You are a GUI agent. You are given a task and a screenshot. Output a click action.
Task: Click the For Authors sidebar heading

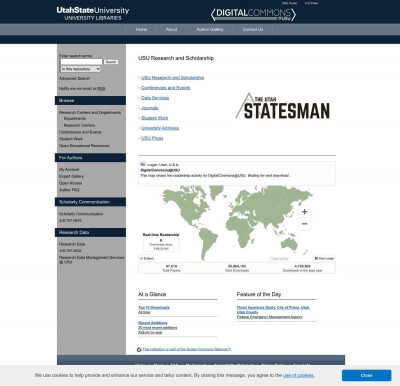(x=90, y=158)
